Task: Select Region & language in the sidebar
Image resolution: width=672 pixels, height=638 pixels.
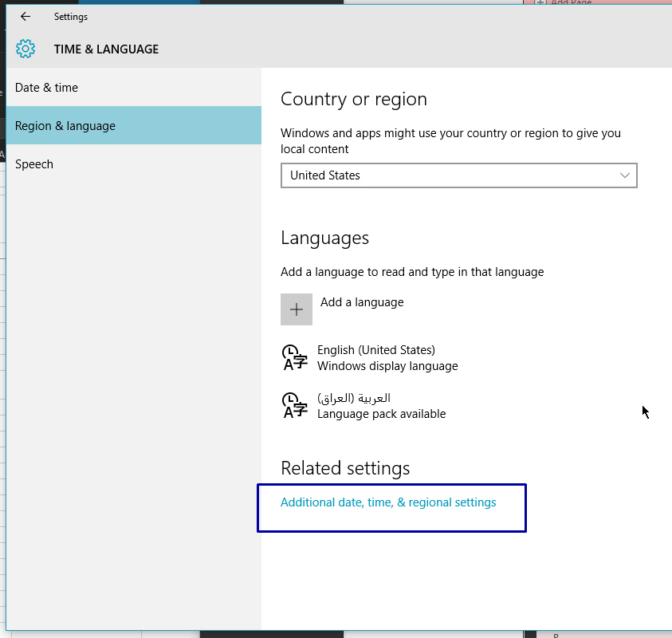Action: point(65,126)
